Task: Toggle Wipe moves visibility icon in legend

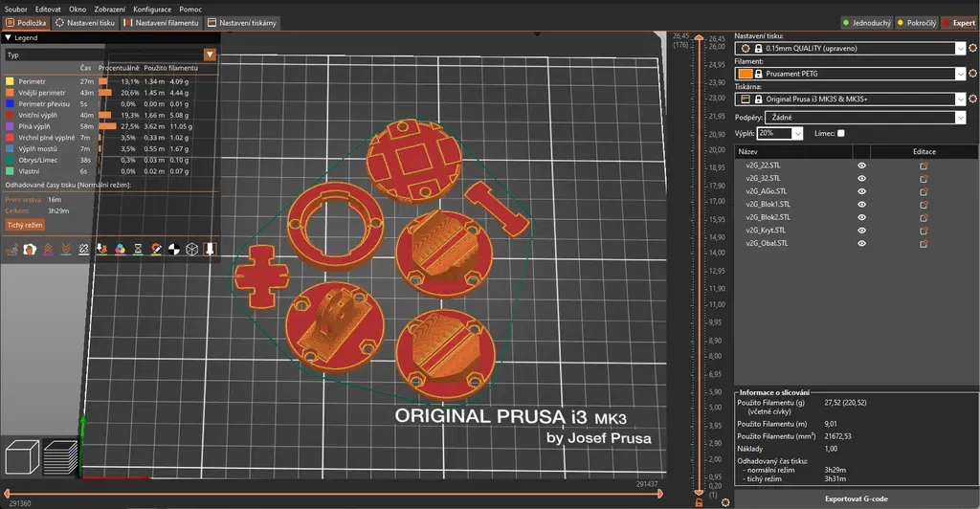Action: 30,249
